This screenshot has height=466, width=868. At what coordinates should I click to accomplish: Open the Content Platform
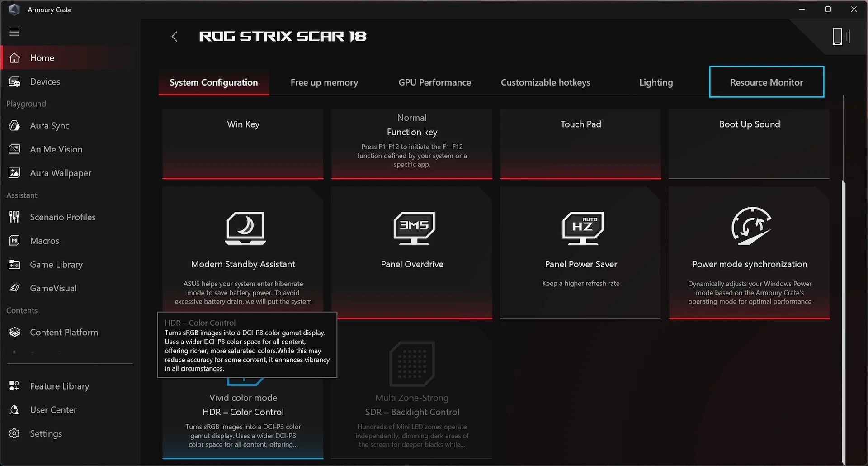coord(64,332)
